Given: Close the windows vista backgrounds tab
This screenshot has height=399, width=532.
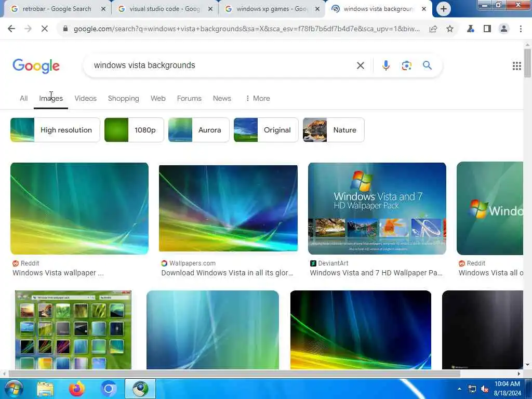Looking at the screenshot, I should pos(424,9).
